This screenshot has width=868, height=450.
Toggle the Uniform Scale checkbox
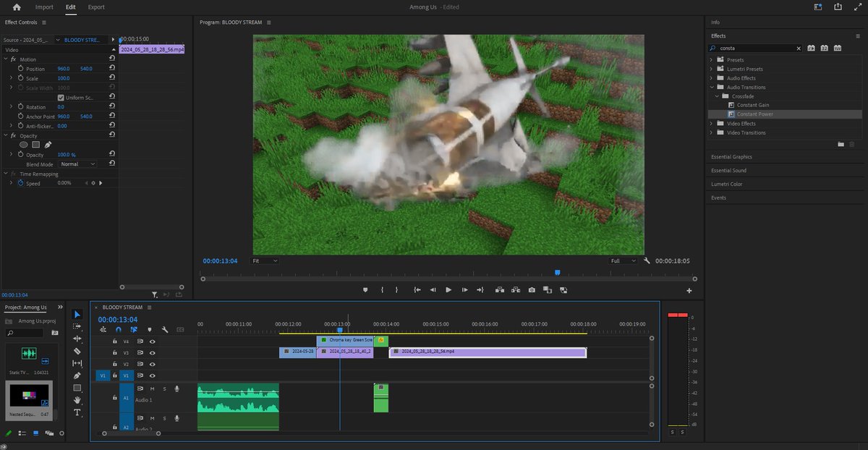pos(61,98)
